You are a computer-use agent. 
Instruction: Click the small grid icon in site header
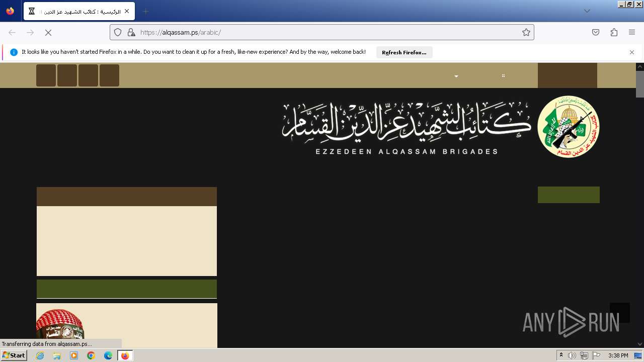[503, 76]
